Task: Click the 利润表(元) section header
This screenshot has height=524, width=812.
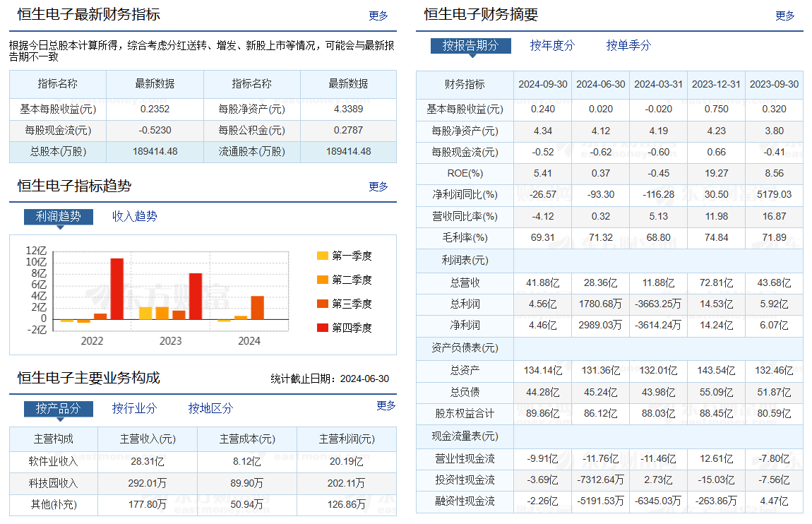Action: [465, 261]
